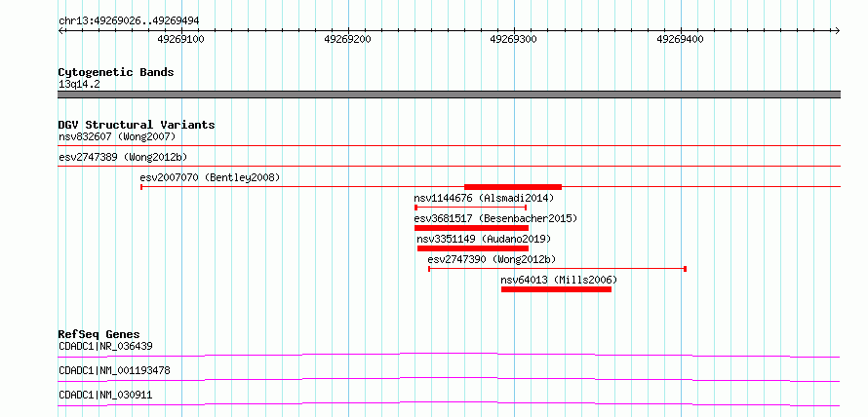Click the right arrowhead of the ruler

coord(838,30)
